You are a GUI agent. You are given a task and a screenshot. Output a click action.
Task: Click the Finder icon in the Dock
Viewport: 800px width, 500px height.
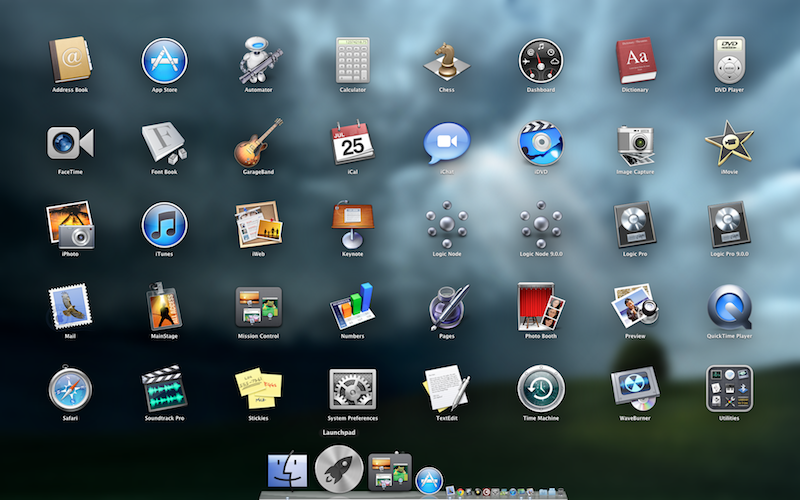[288, 470]
